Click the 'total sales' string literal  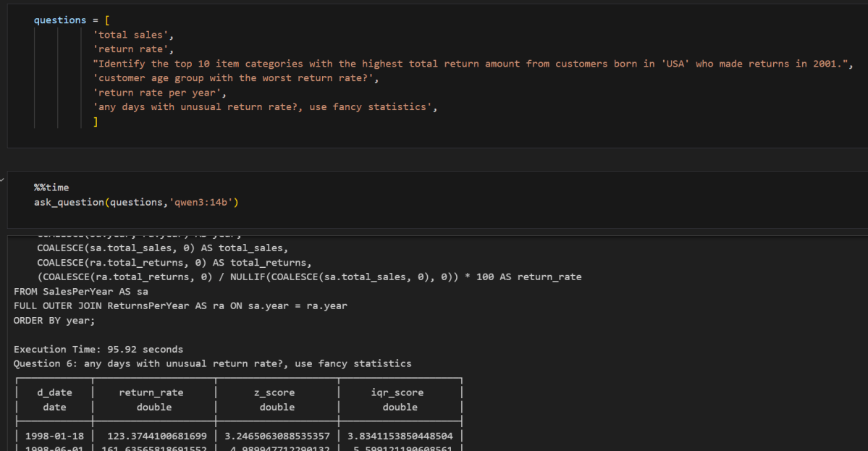tap(132, 34)
